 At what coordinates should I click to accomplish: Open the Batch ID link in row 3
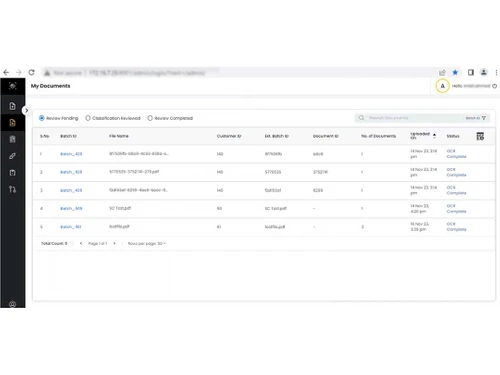point(71,190)
